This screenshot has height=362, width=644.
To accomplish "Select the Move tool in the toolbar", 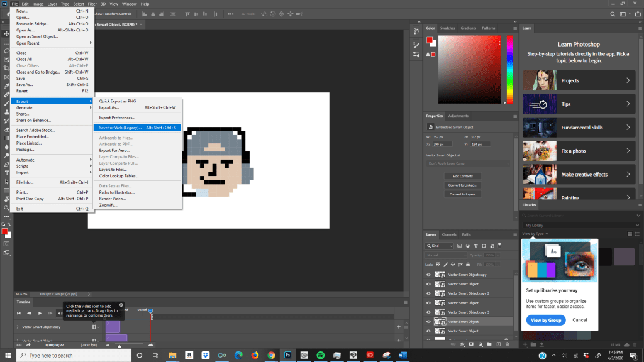I will 6,33.
